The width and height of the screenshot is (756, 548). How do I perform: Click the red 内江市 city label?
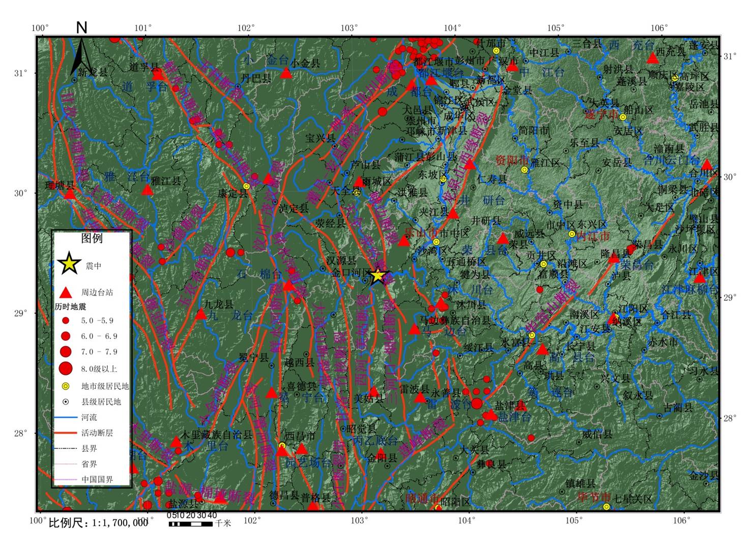coord(593,237)
